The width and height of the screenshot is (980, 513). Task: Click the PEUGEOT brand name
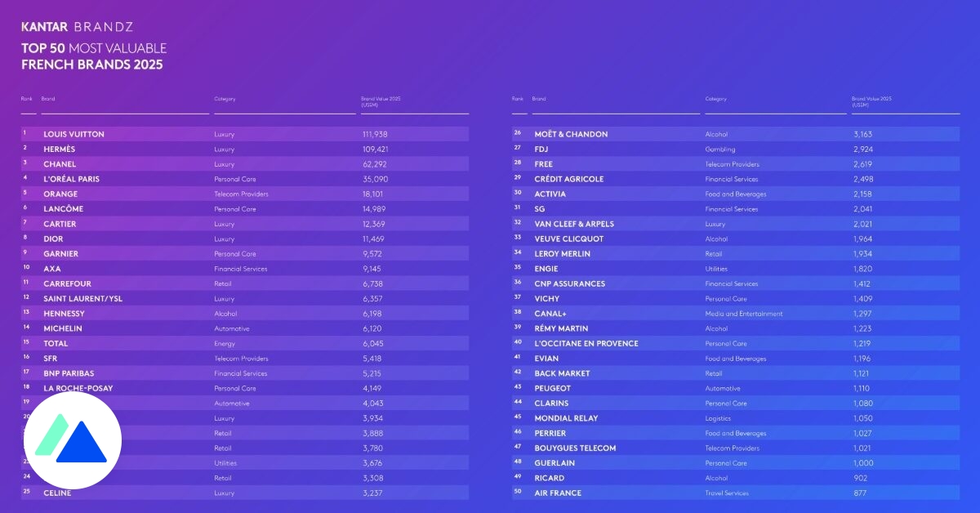click(x=552, y=388)
